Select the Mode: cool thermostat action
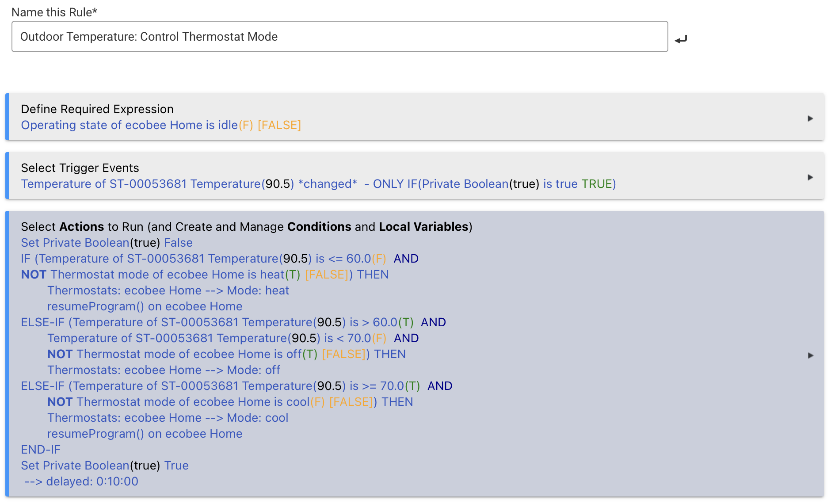Screen dimensions: 831x504 pos(168,418)
